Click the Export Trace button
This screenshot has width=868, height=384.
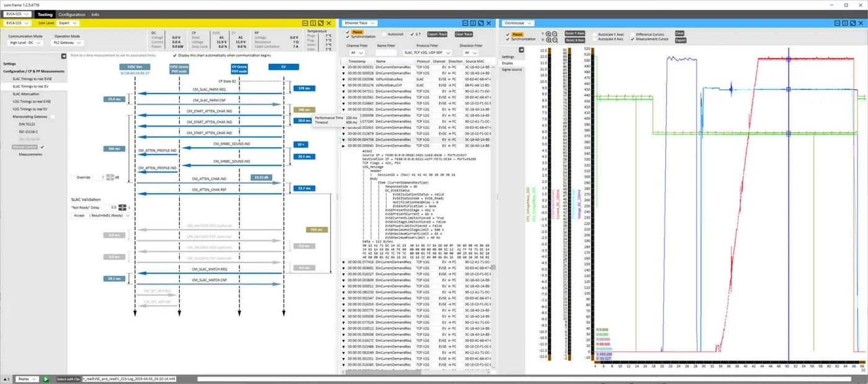click(x=437, y=34)
